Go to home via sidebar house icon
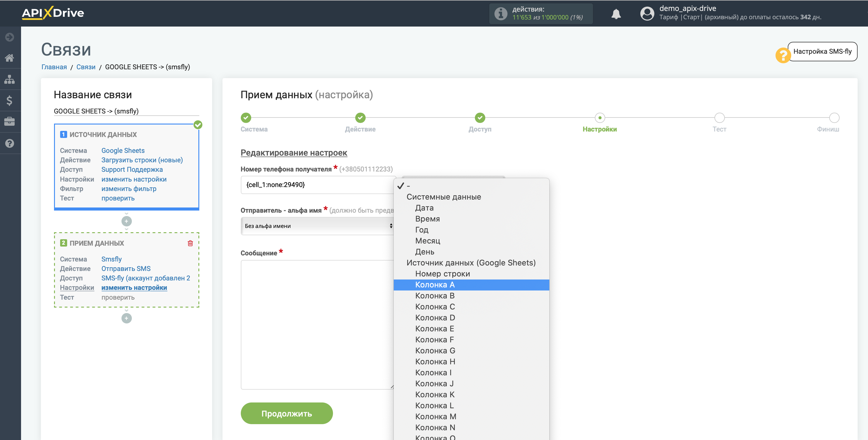This screenshot has height=440, width=868. click(10, 58)
